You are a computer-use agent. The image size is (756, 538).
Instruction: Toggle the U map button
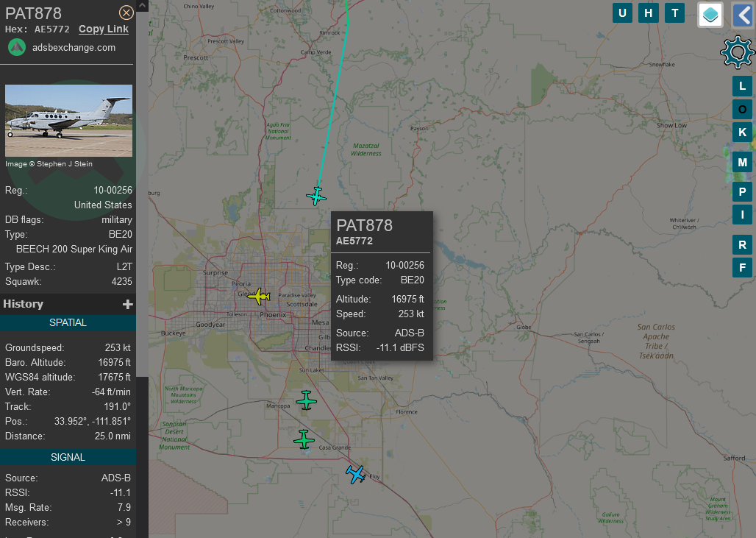click(622, 13)
